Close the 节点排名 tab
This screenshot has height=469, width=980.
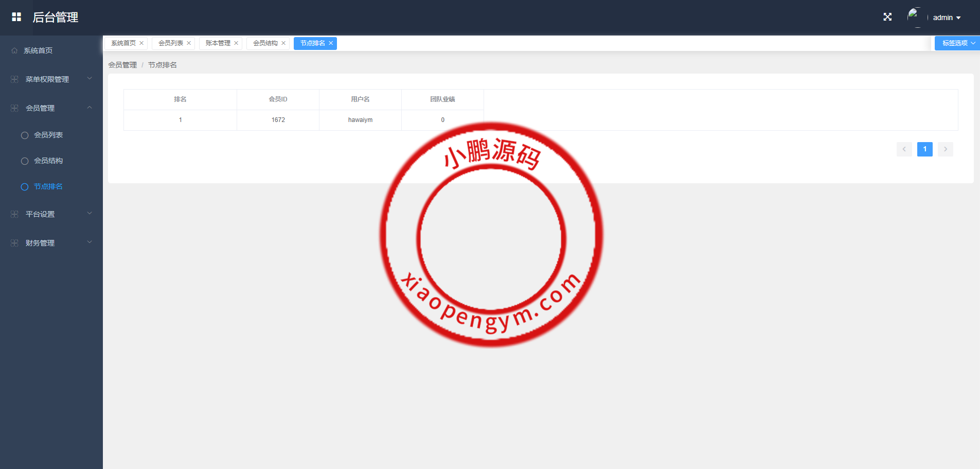(331, 43)
